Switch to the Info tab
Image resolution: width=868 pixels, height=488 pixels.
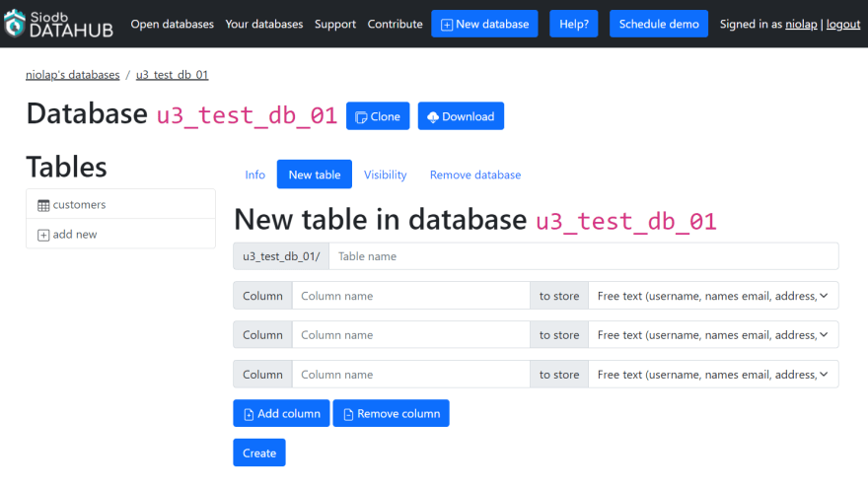255,174
